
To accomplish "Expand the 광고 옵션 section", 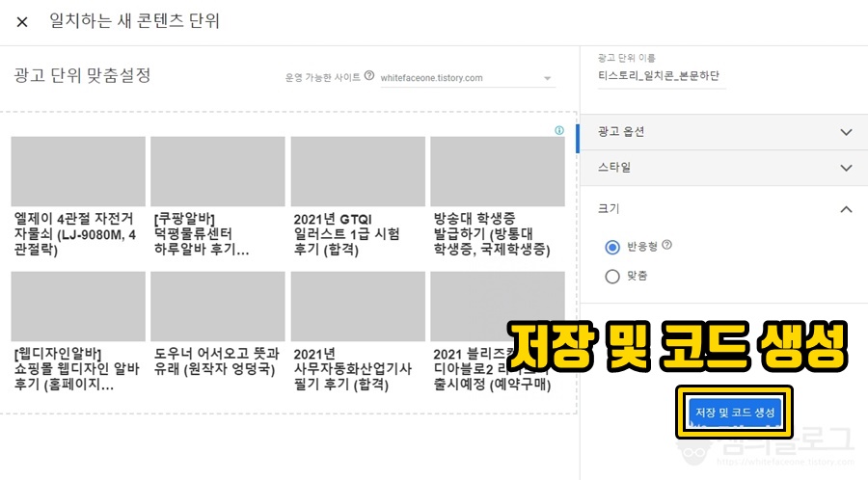I will 724,132.
